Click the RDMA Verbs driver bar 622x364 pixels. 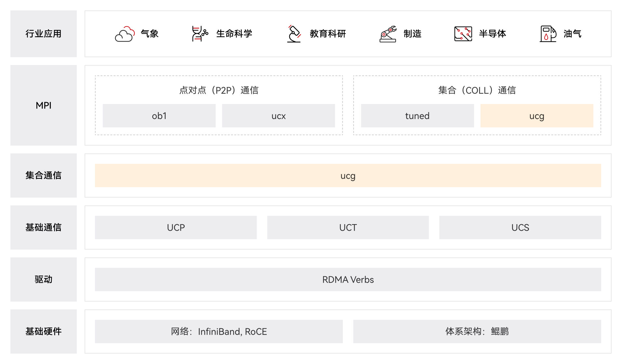click(x=348, y=279)
